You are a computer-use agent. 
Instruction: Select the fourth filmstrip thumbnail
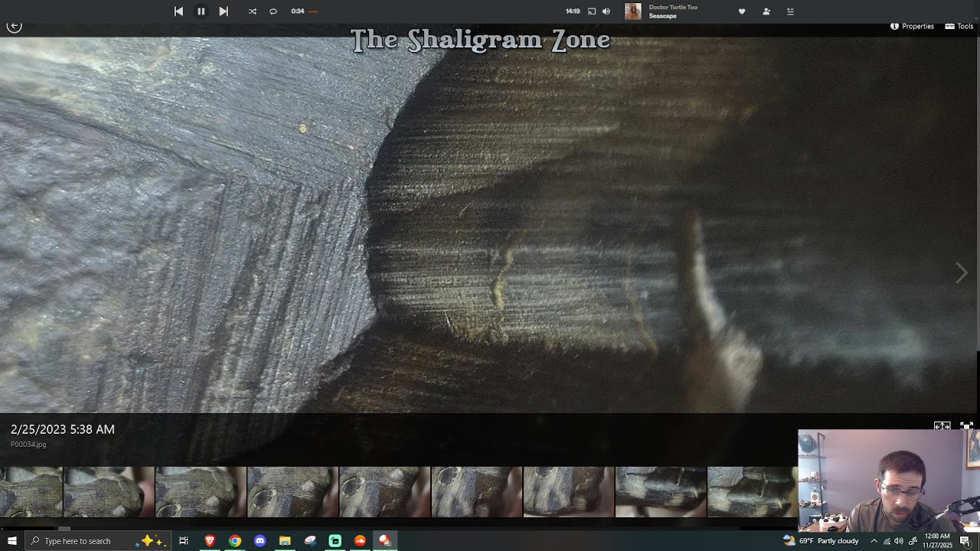point(292,492)
